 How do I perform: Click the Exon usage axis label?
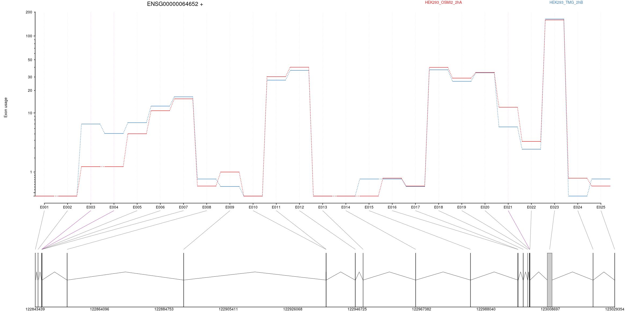pyautogui.click(x=6, y=107)
